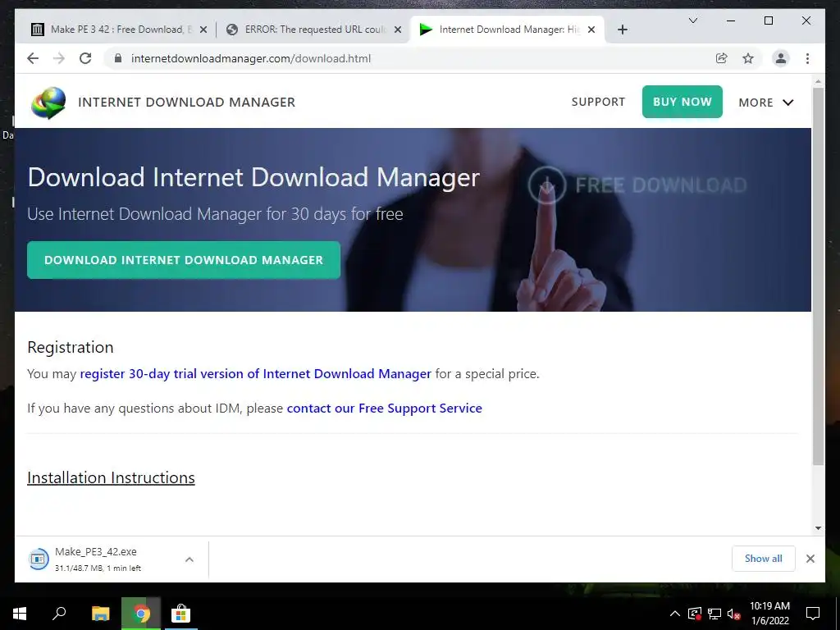
Task: Open File Explorer from taskbar
Action: [100, 614]
